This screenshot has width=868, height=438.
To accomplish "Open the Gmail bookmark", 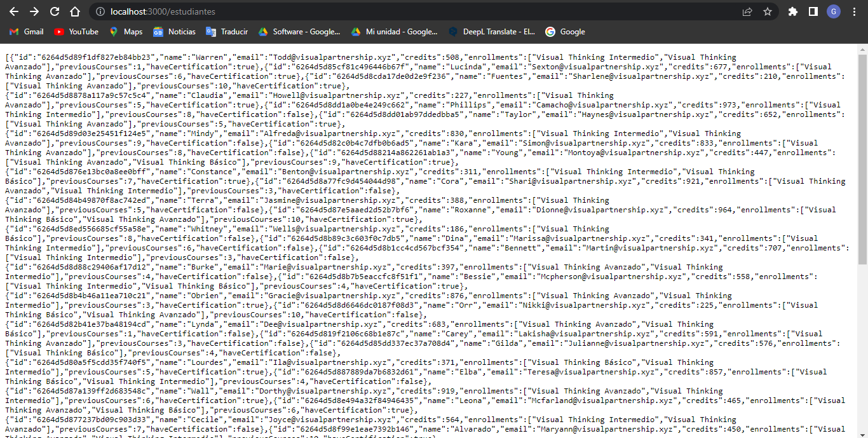I will click(x=27, y=32).
